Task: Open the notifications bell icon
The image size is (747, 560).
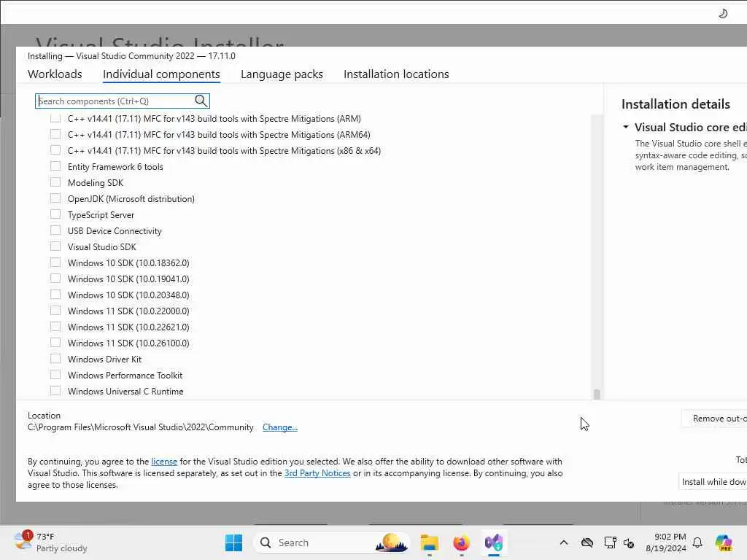Action: tap(697, 542)
